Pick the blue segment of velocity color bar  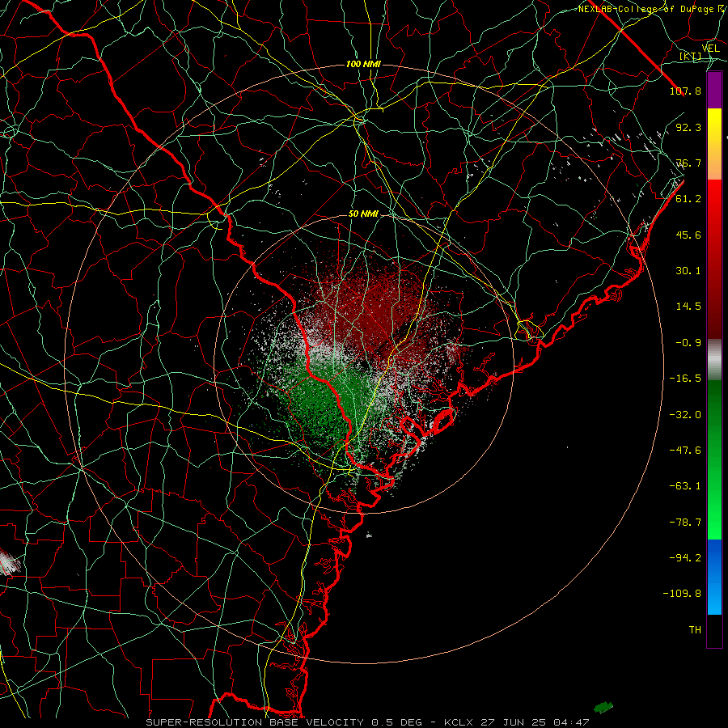click(x=714, y=577)
